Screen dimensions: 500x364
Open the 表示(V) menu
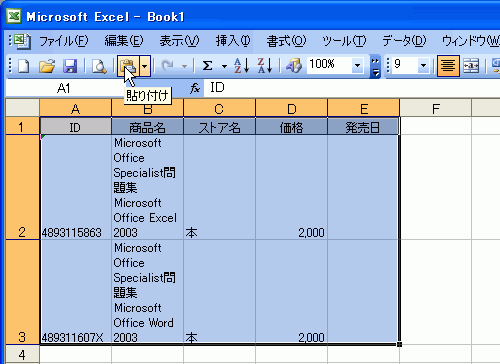[x=179, y=41]
